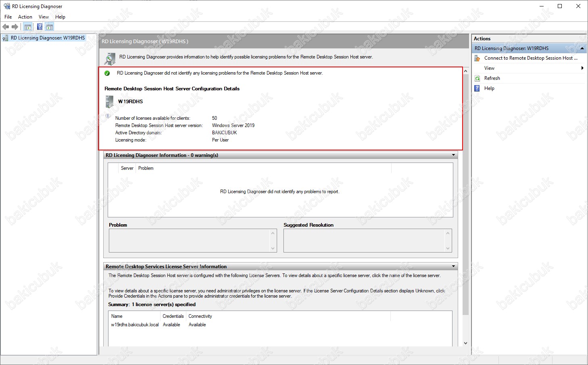Click the main pane scrollbar down arrow
Screen dimensions: 588x365
pos(466,343)
